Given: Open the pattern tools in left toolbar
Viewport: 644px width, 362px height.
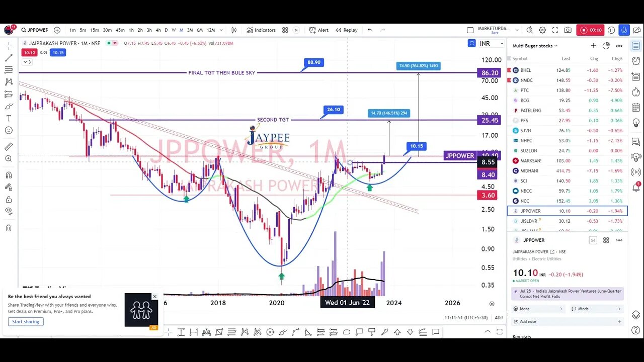Looking at the screenshot, I should 9,82.
